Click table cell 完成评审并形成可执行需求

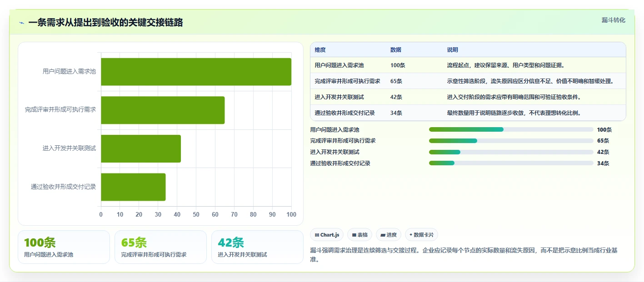coord(348,81)
